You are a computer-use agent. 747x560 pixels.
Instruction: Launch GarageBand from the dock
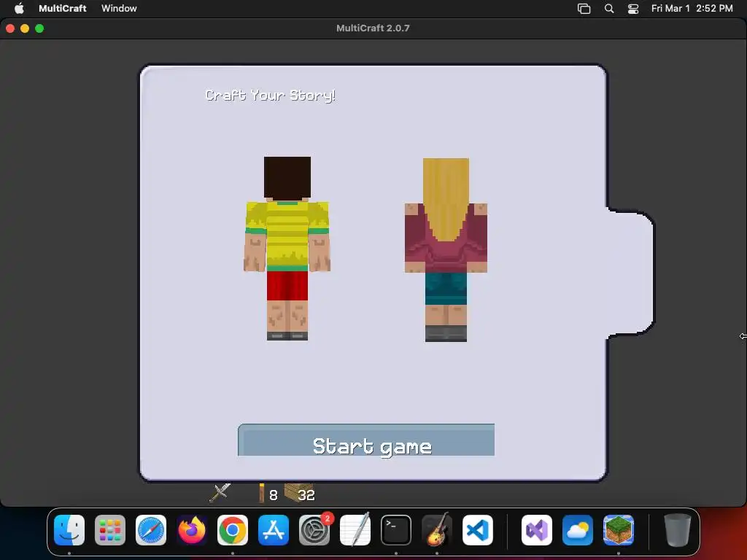click(x=437, y=530)
